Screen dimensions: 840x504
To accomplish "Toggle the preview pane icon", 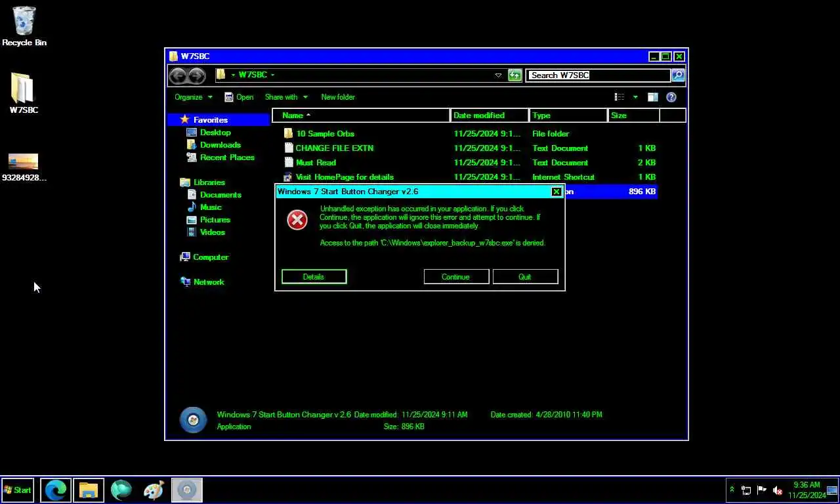I will 652,97.
